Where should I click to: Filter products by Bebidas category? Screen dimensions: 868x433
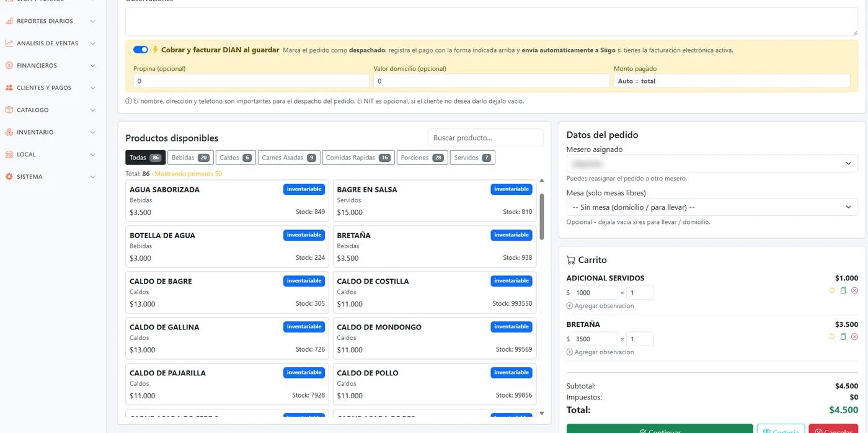tap(191, 158)
